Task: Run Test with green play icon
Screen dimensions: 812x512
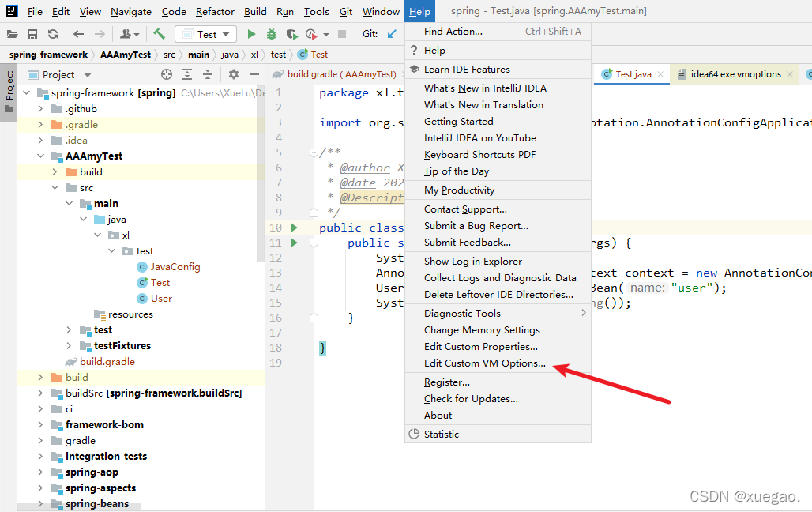Action: (251, 34)
